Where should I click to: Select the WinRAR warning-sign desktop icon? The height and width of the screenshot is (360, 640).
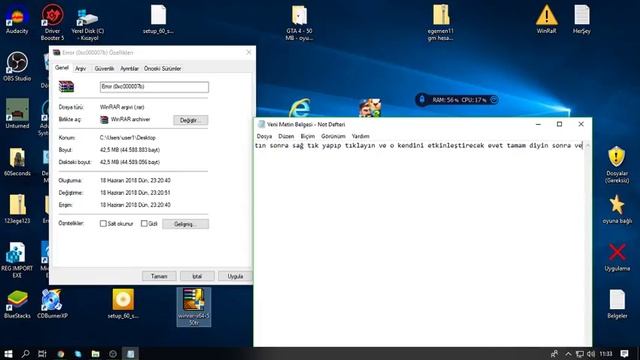[x=546, y=19]
